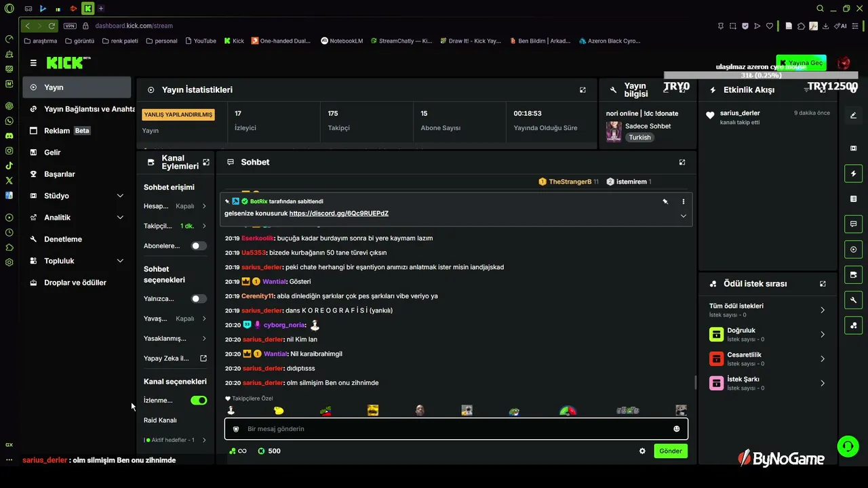Open Aktif hedefler row

click(x=175, y=440)
